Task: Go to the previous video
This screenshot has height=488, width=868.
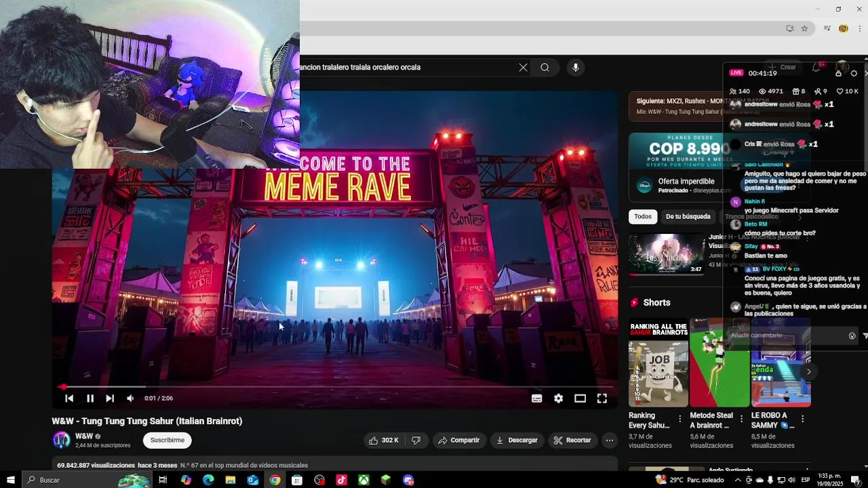Action: tap(68, 399)
